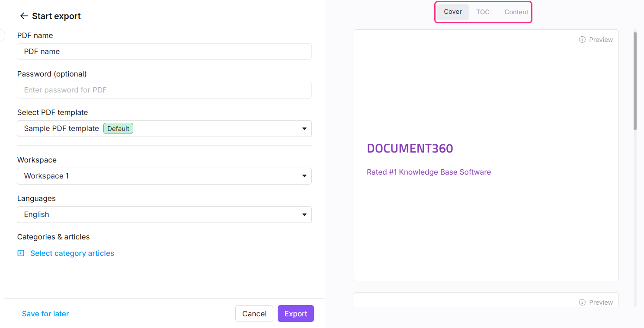Image resolution: width=644 pixels, height=328 pixels.
Task: Switch to the Content tab
Action: (x=516, y=12)
